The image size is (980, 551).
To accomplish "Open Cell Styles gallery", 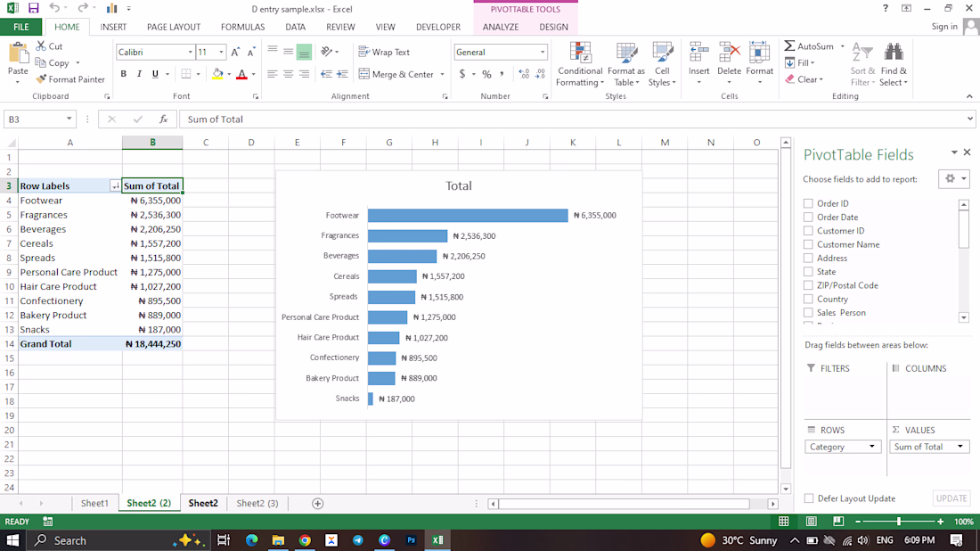I will point(663,64).
